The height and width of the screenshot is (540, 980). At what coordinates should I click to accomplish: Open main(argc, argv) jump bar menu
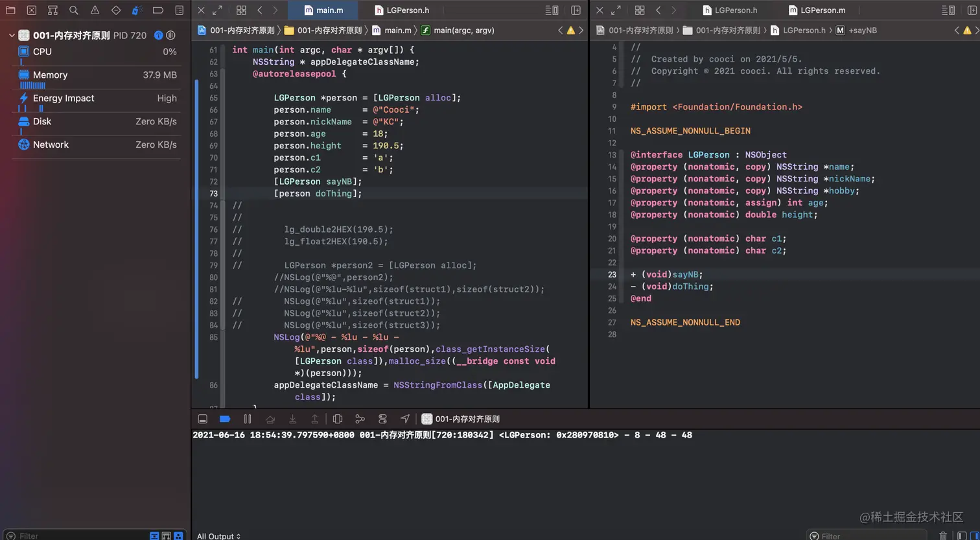[458, 30]
